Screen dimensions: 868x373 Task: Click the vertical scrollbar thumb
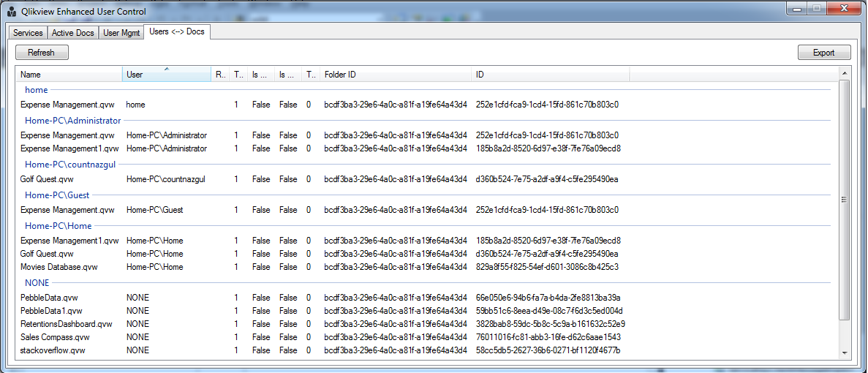point(844,199)
